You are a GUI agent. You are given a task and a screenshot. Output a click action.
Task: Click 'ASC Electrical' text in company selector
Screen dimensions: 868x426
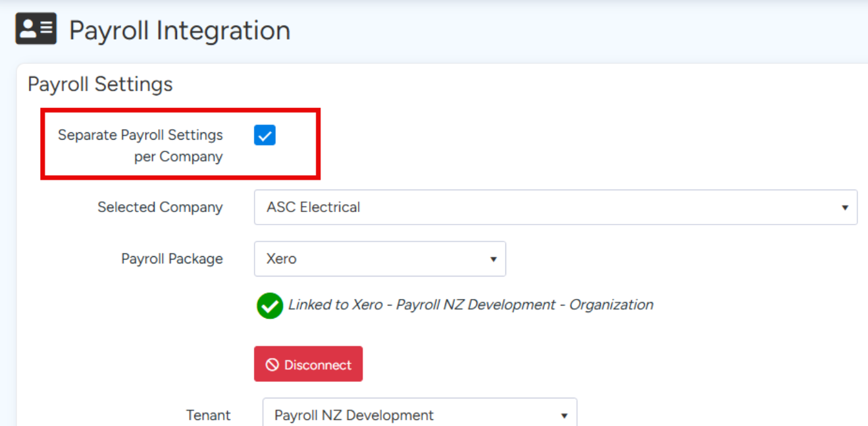point(313,207)
